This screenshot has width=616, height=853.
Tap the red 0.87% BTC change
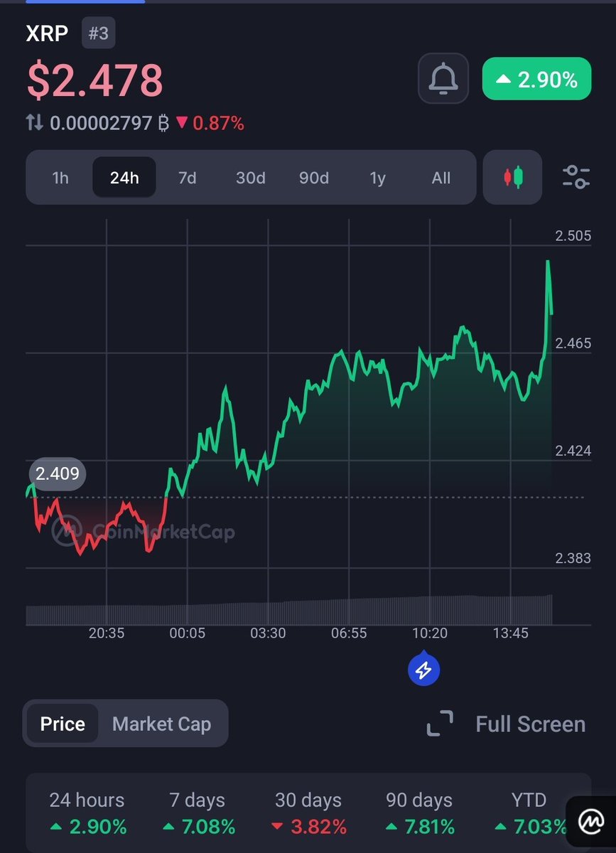[210, 124]
